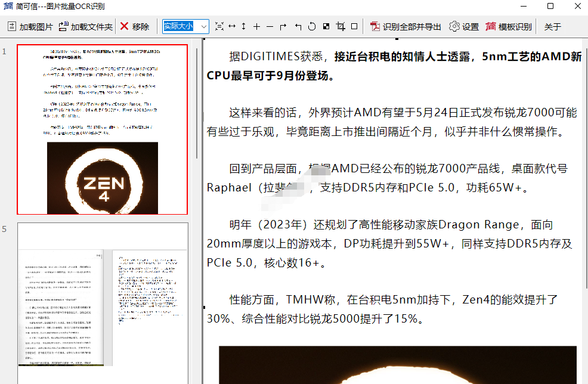Maximize the application window

[x=550, y=6]
